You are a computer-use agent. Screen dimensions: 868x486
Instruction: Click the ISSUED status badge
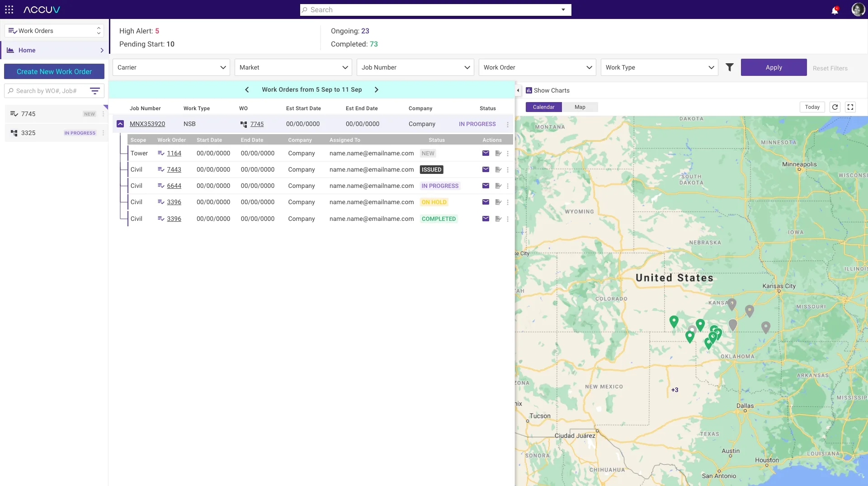tap(431, 169)
